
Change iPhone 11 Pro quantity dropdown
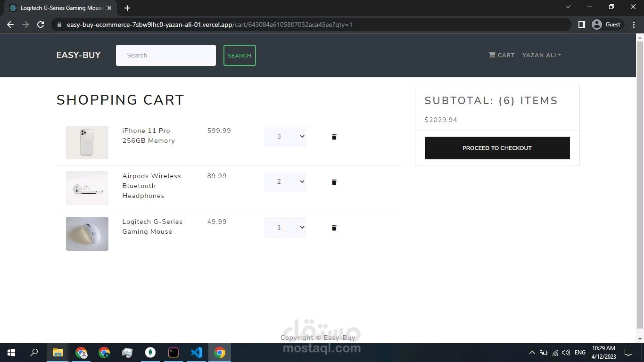click(285, 137)
